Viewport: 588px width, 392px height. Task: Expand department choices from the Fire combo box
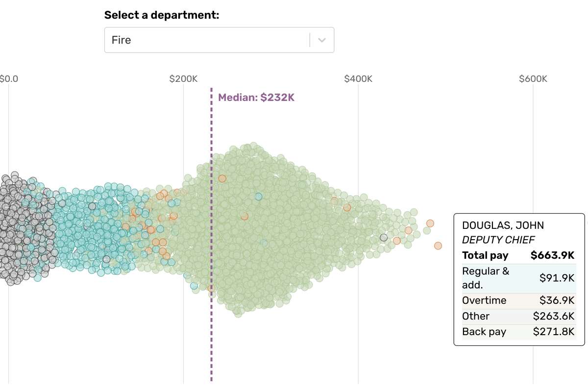(x=322, y=40)
